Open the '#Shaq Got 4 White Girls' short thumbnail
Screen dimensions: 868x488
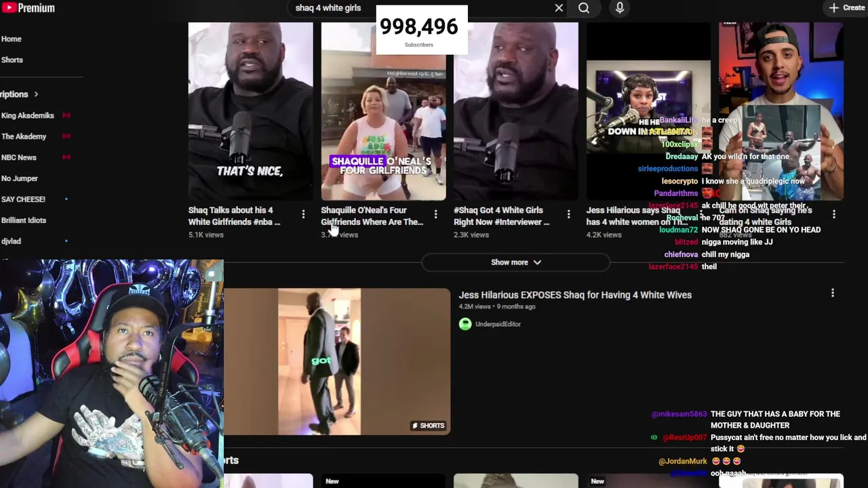pyautogui.click(x=515, y=111)
